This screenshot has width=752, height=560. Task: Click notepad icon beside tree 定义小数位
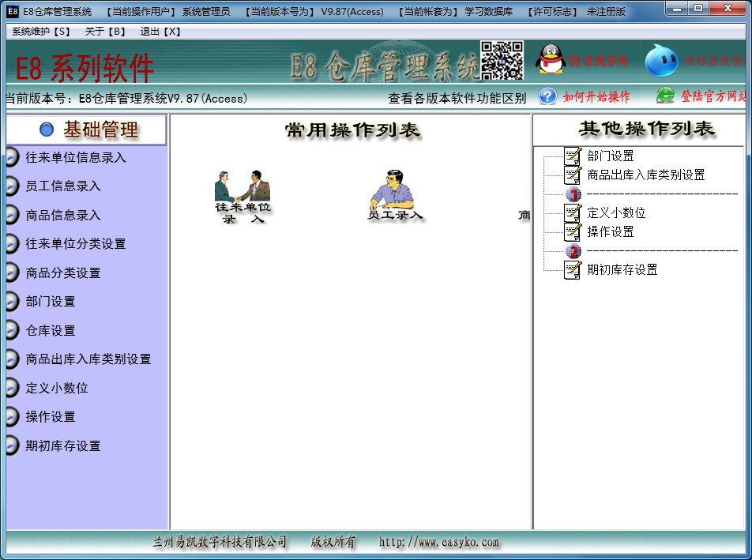click(573, 213)
